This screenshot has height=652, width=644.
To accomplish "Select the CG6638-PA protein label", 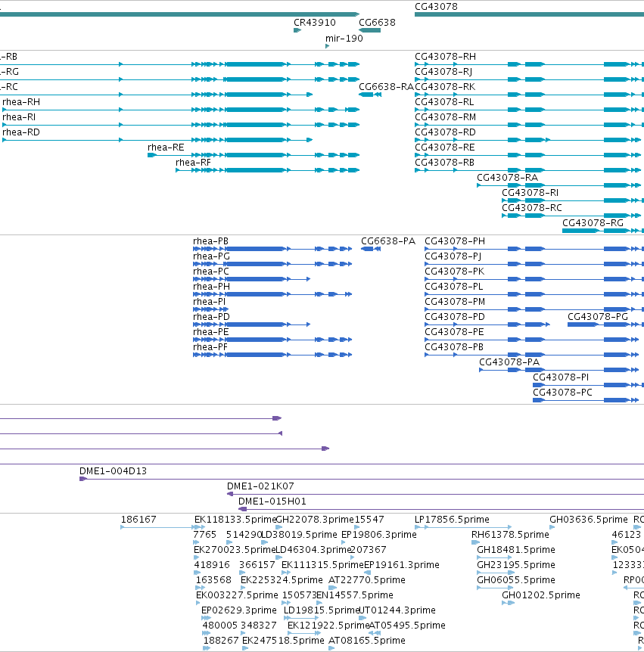I will (388, 241).
